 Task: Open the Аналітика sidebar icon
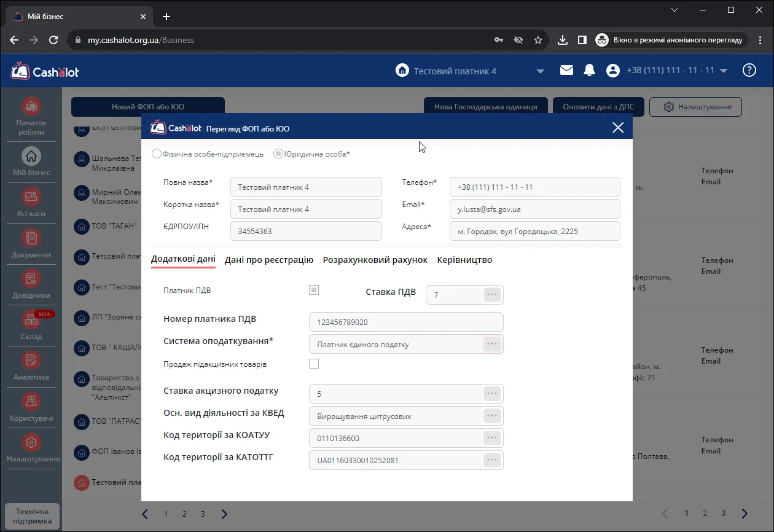tap(31, 360)
